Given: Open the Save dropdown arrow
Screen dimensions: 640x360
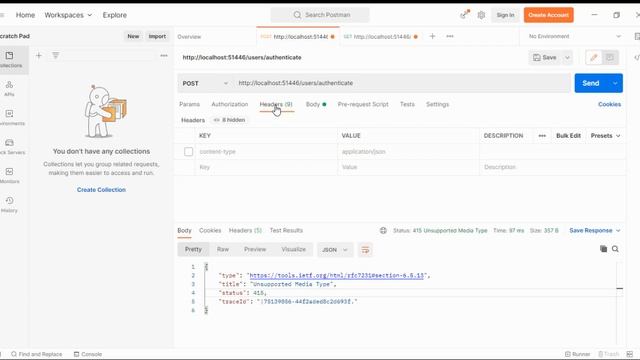Looking at the screenshot, I should tap(567, 58).
